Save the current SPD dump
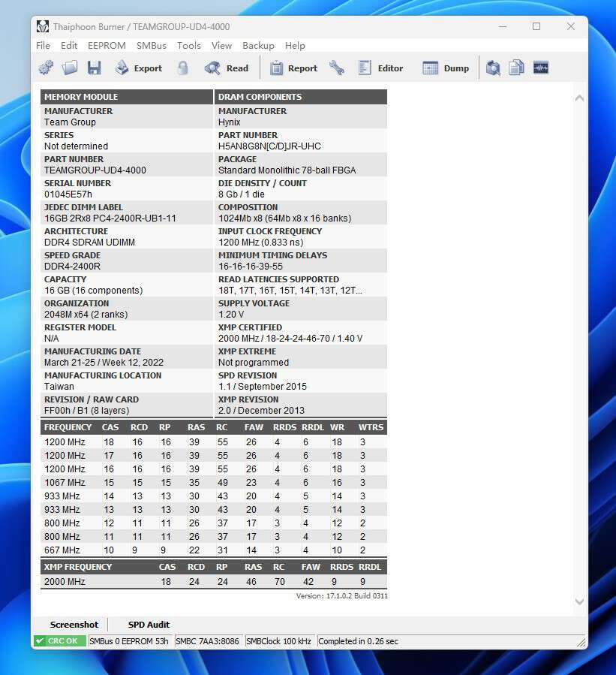 93,68
